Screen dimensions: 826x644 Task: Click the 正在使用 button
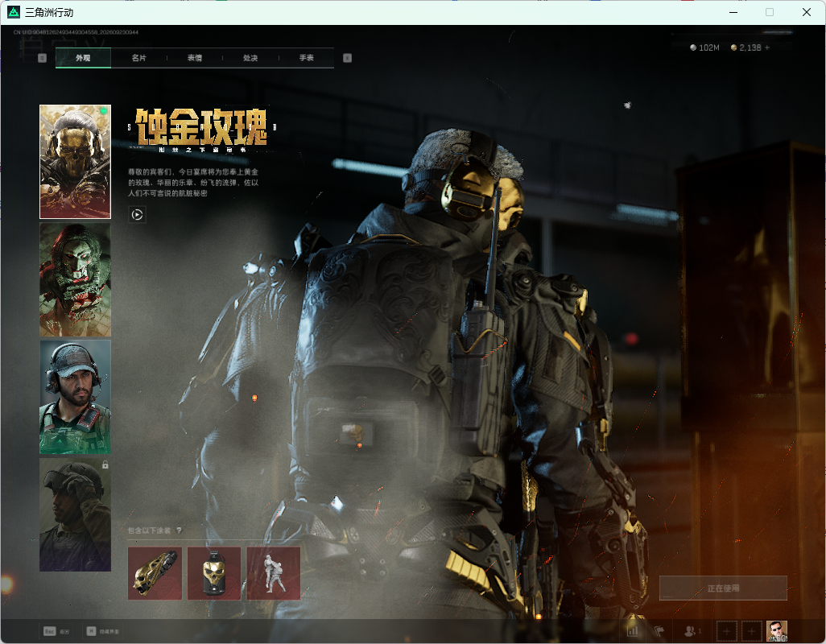(x=723, y=588)
